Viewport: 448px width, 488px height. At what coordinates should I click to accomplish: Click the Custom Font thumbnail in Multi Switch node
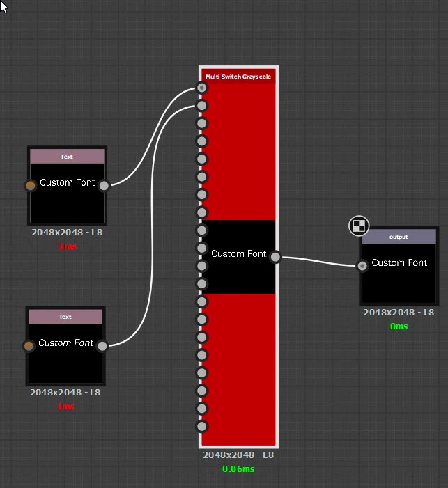point(239,257)
